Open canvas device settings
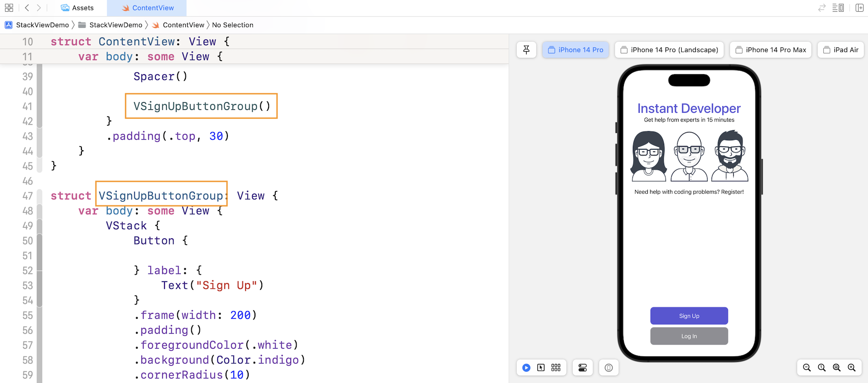 click(x=583, y=368)
